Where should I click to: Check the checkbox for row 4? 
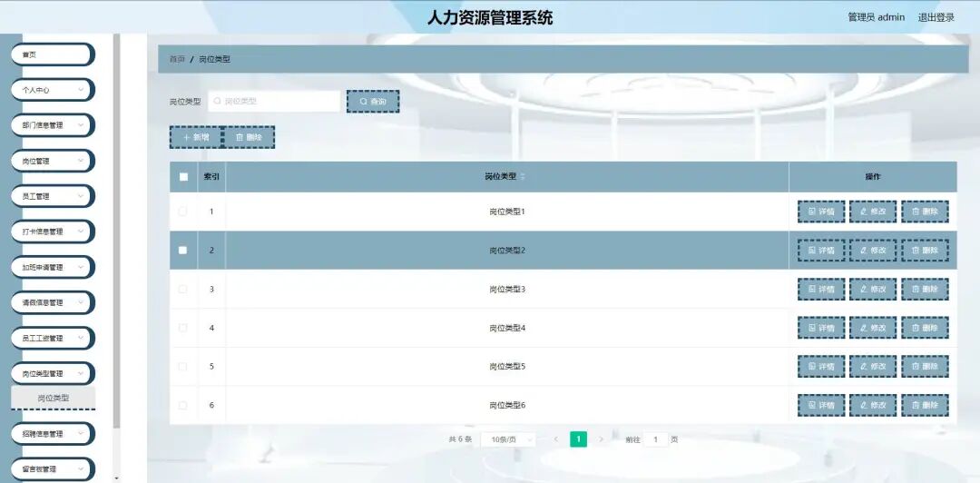182,328
